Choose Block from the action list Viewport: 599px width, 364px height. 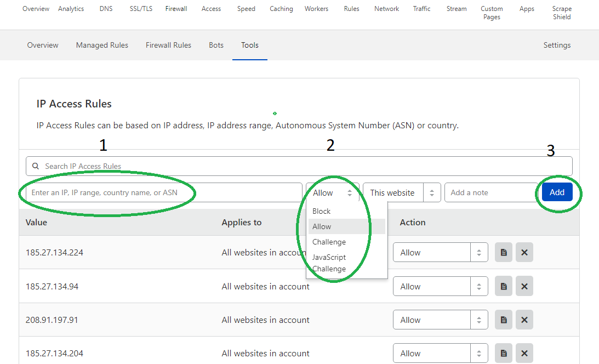point(322,211)
